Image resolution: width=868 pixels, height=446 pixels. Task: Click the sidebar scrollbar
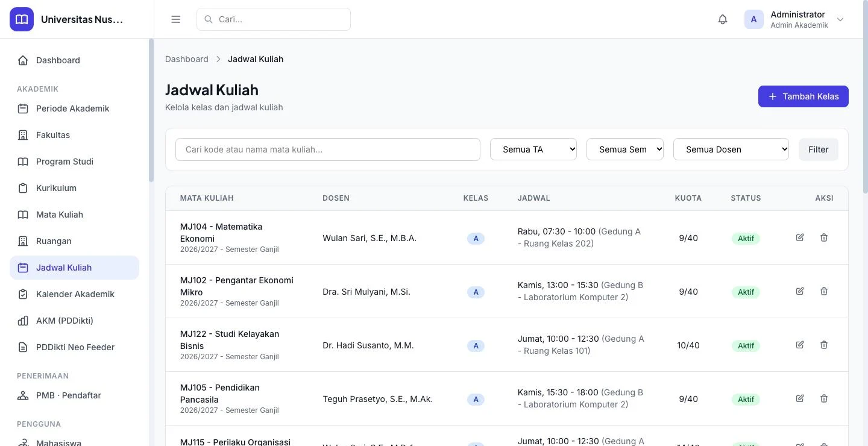pyautogui.click(x=151, y=110)
